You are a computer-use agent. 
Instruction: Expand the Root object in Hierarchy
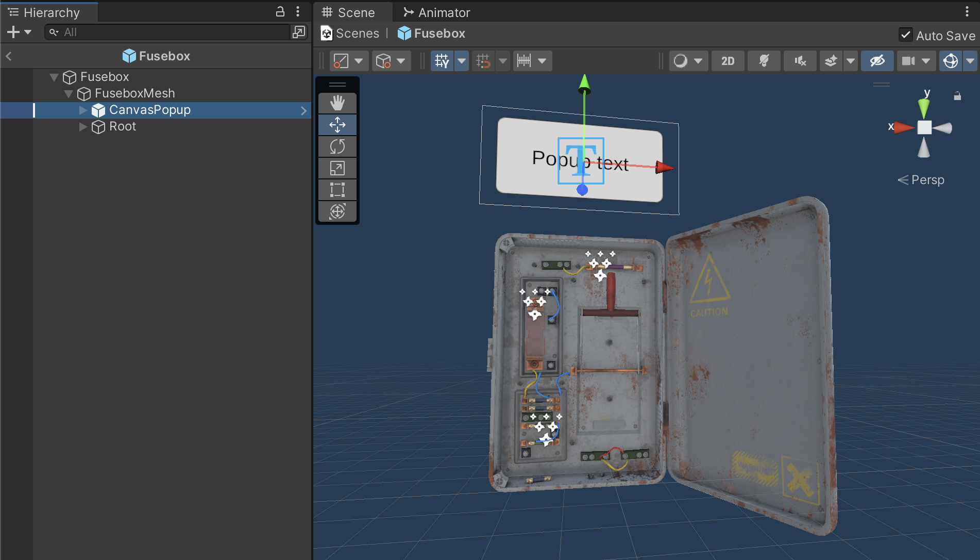83,126
